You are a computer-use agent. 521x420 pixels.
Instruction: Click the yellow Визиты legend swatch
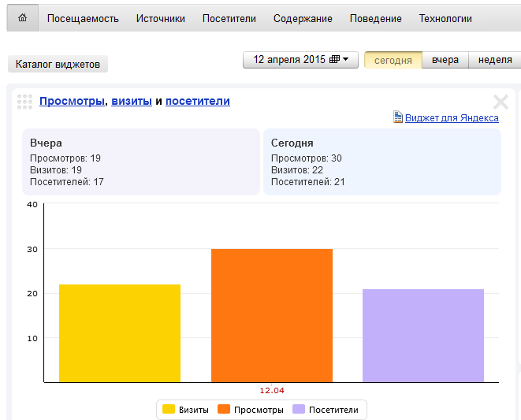coord(168,410)
